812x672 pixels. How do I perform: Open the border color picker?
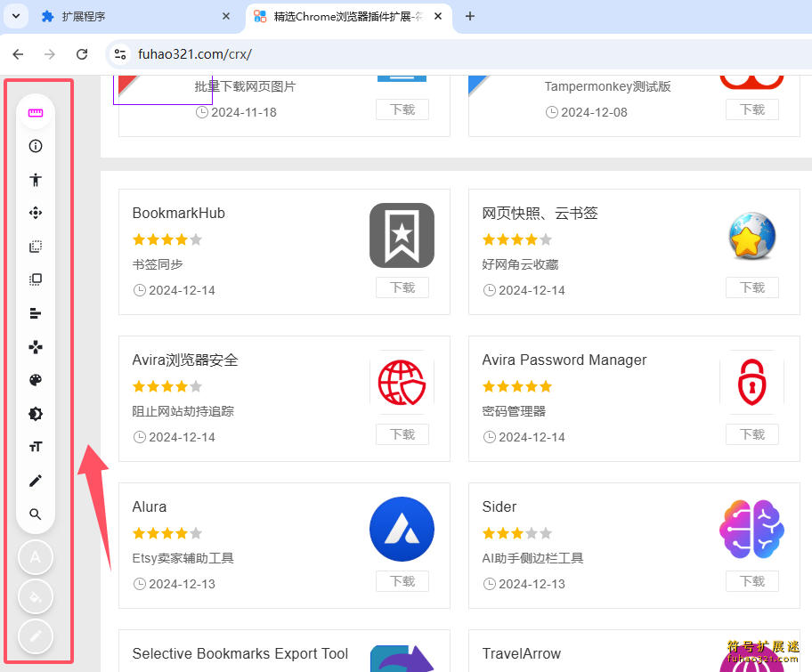pos(36,636)
